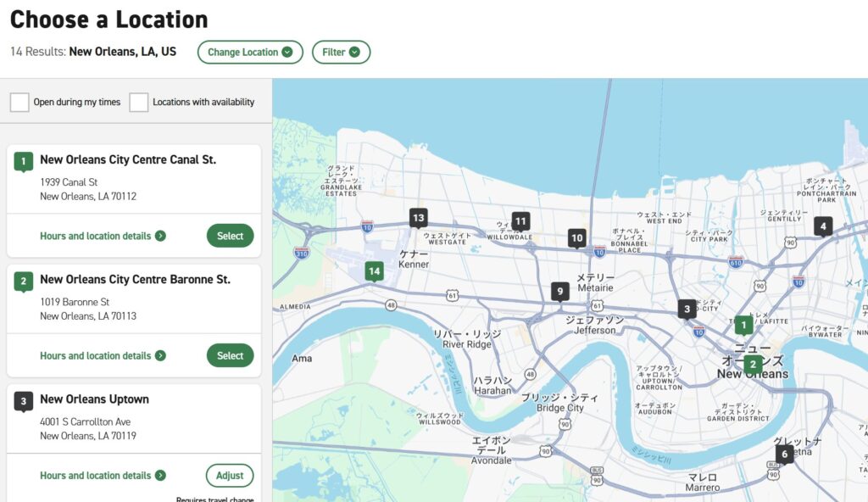Check Locations with availability
Image resolution: width=868 pixels, height=502 pixels.
click(139, 102)
